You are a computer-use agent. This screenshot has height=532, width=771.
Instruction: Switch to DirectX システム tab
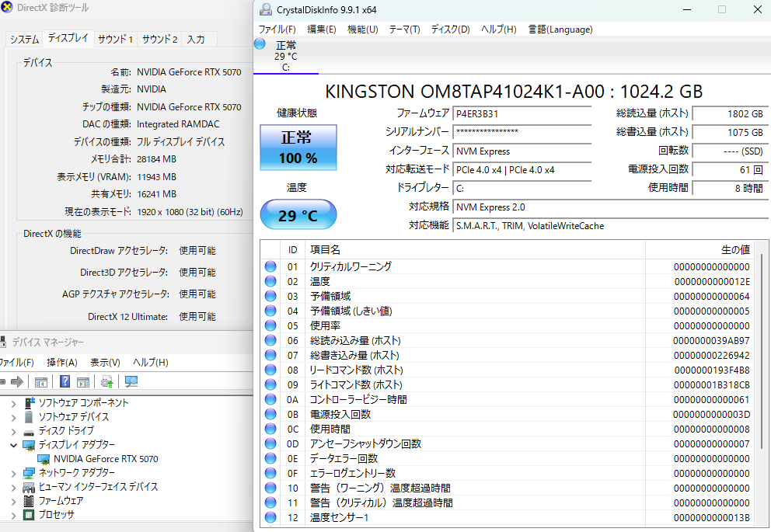click(25, 40)
